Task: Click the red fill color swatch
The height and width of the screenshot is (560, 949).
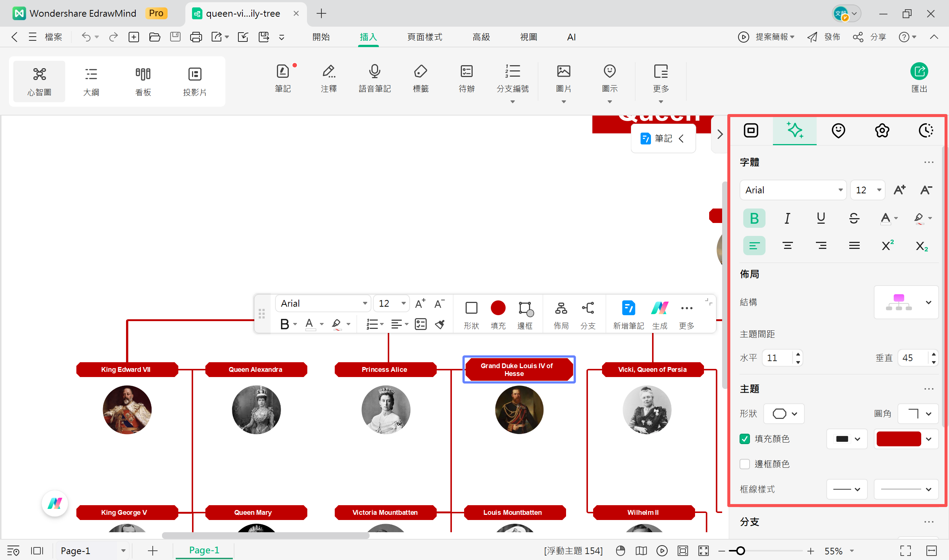Action: pos(898,439)
